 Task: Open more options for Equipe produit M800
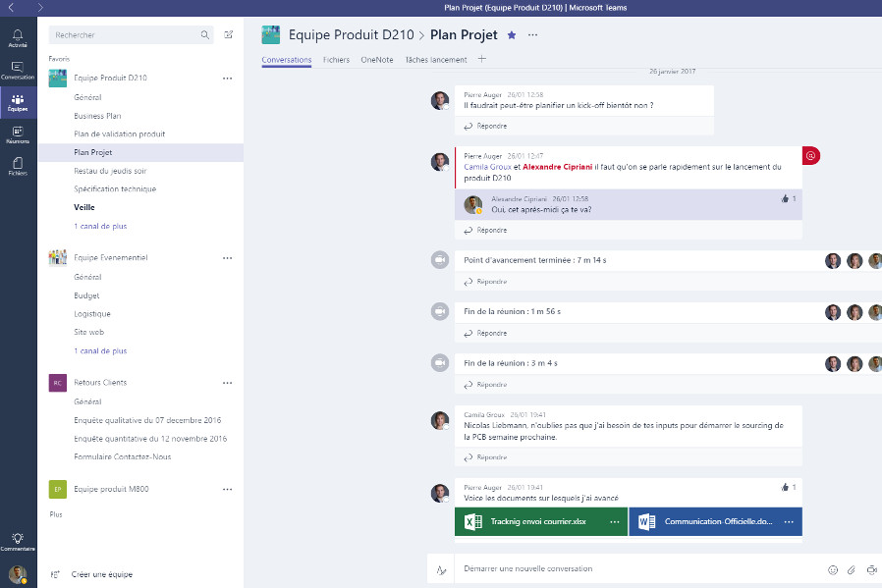(227, 489)
